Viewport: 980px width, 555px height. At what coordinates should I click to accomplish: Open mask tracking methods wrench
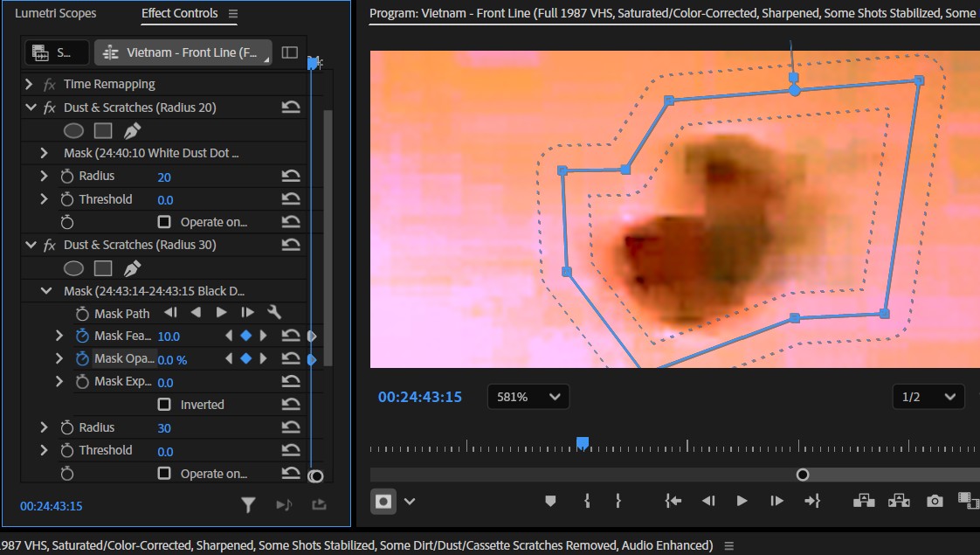tap(273, 312)
